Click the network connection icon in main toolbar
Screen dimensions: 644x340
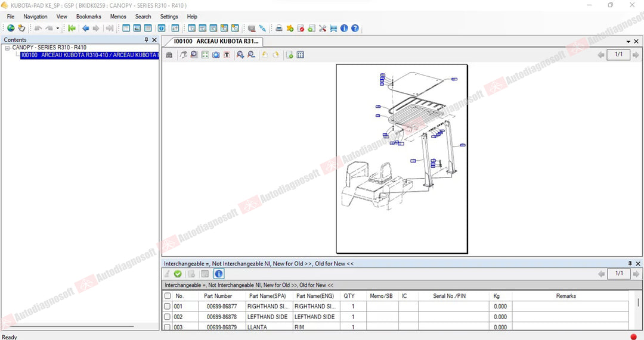[262, 28]
